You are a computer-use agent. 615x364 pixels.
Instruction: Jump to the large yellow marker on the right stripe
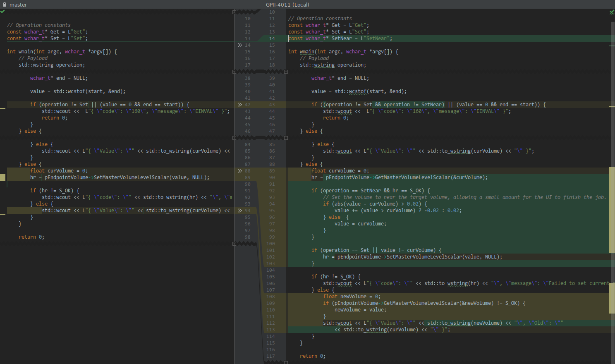[612, 210]
